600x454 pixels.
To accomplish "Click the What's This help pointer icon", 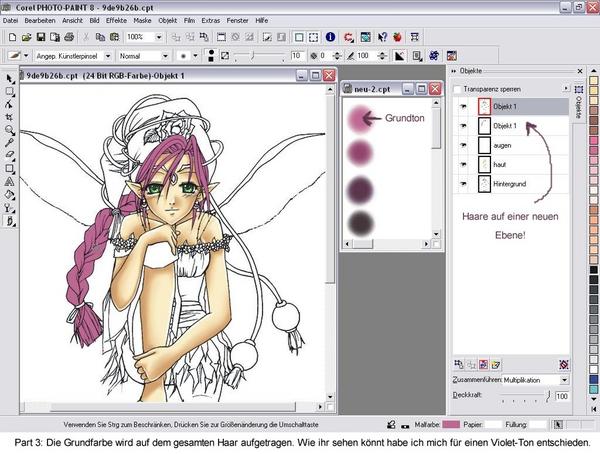I will (x=382, y=37).
